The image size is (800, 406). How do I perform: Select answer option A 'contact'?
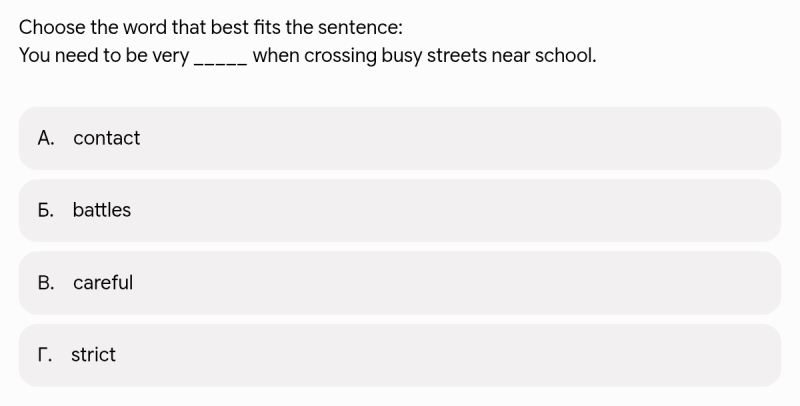[x=400, y=138]
